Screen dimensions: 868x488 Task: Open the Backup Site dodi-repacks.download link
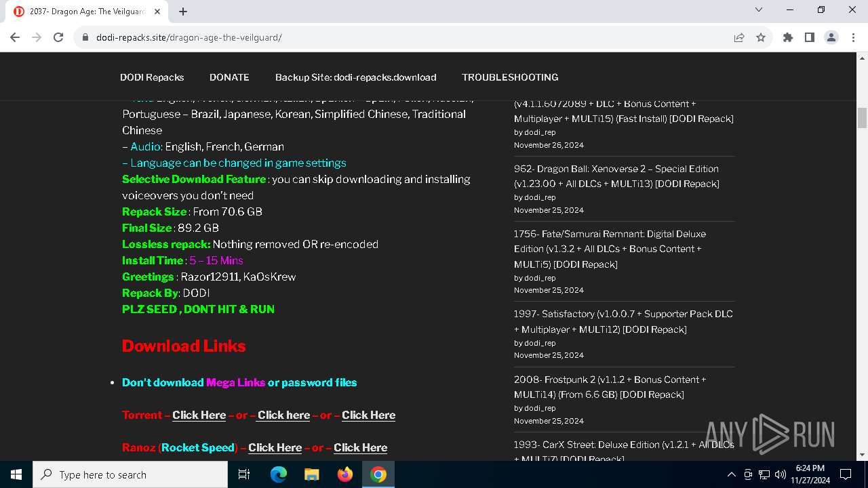(x=355, y=77)
